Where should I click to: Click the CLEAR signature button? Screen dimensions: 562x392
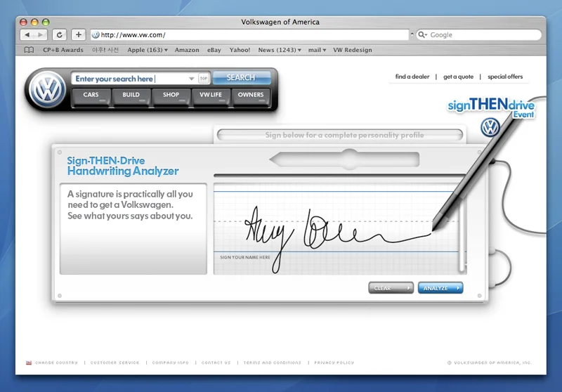point(391,288)
